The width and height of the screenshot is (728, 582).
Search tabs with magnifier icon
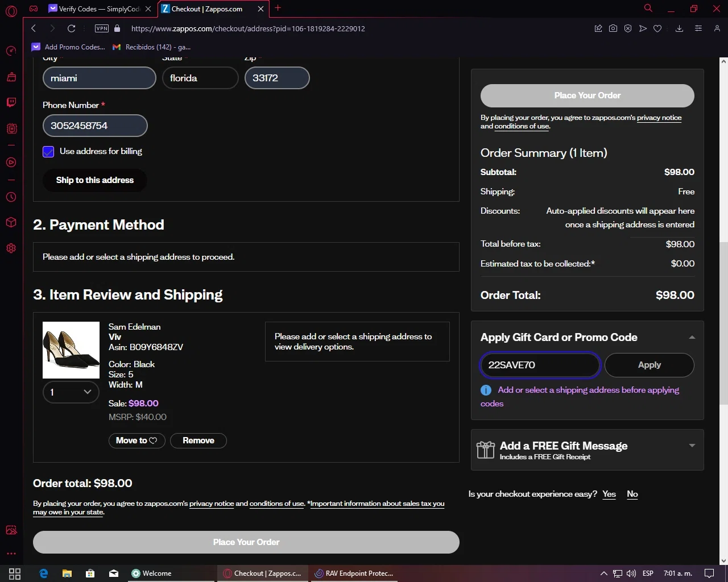click(x=648, y=9)
